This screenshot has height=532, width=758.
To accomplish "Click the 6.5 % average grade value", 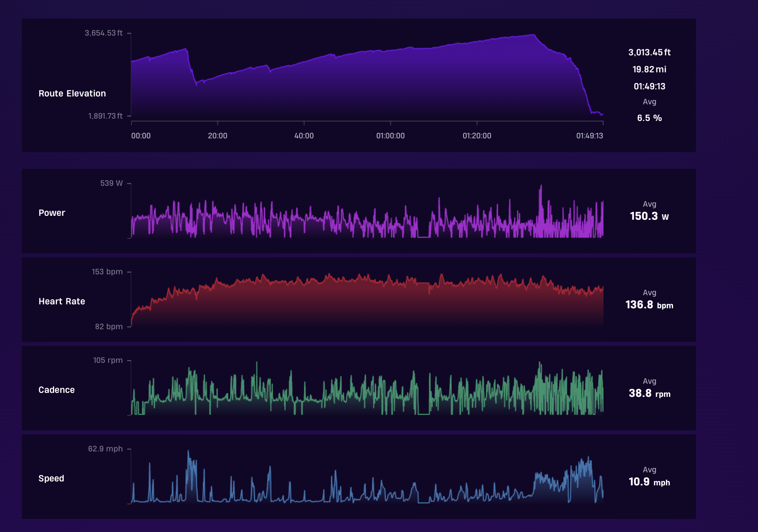I will [x=649, y=118].
